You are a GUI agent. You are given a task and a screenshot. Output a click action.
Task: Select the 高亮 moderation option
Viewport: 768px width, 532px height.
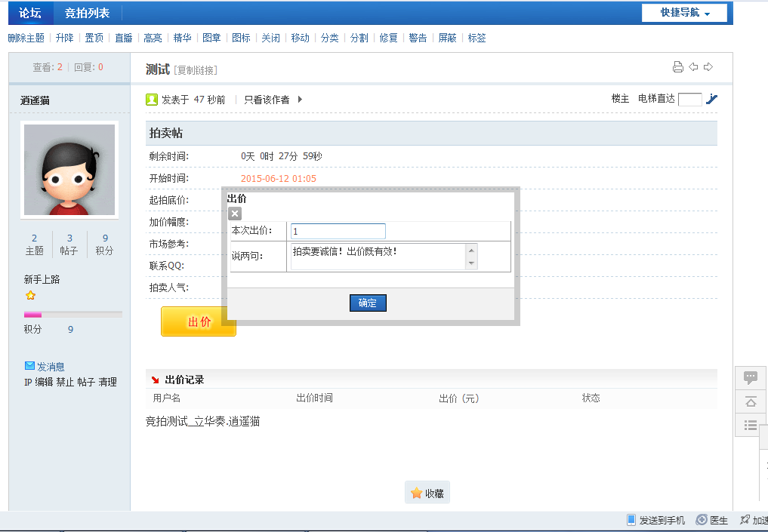click(x=153, y=38)
